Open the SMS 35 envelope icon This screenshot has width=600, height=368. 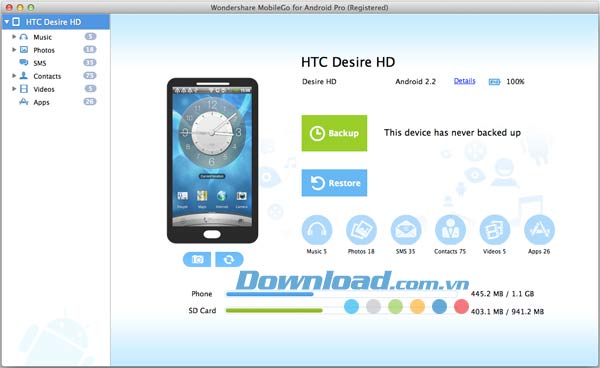click(x=406, y=230)
